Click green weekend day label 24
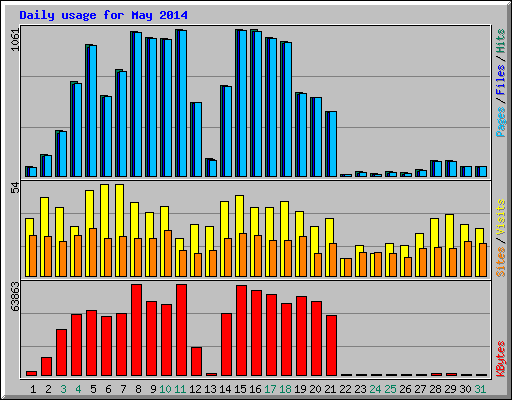This screenshot has height=400, width=512. [x=375, y=389]
